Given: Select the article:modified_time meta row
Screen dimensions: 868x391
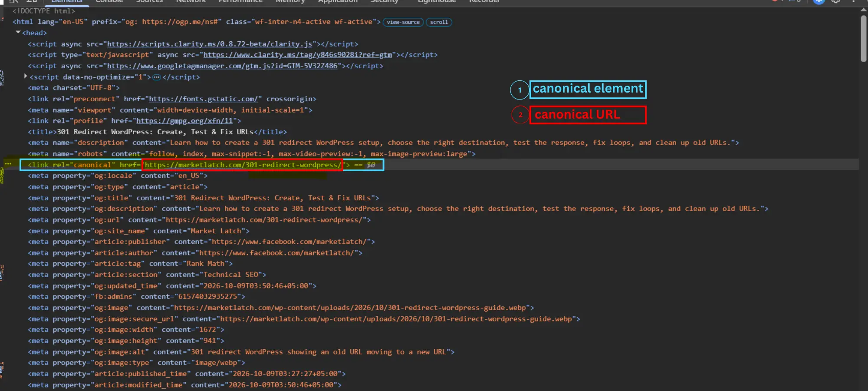Looking at the screenshot, I should [184, 385].
